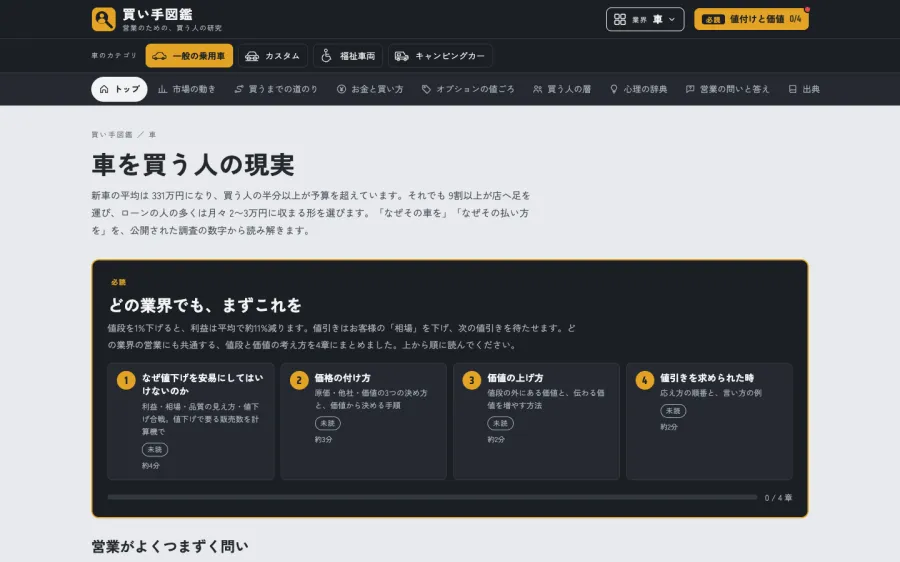Viewport: 900px width, 562px height.
Task: Open chapter card 値引きを求められた時
Action: pos(709,421)
